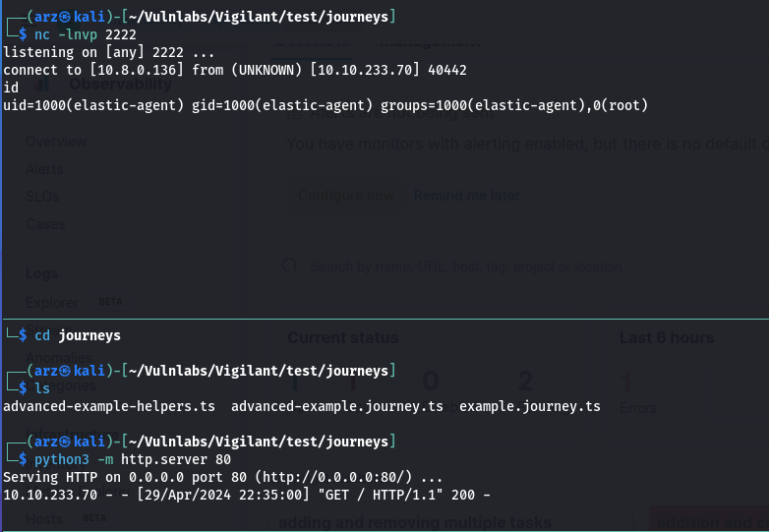Open Overview in the Observability sidebar

point(56,142)
